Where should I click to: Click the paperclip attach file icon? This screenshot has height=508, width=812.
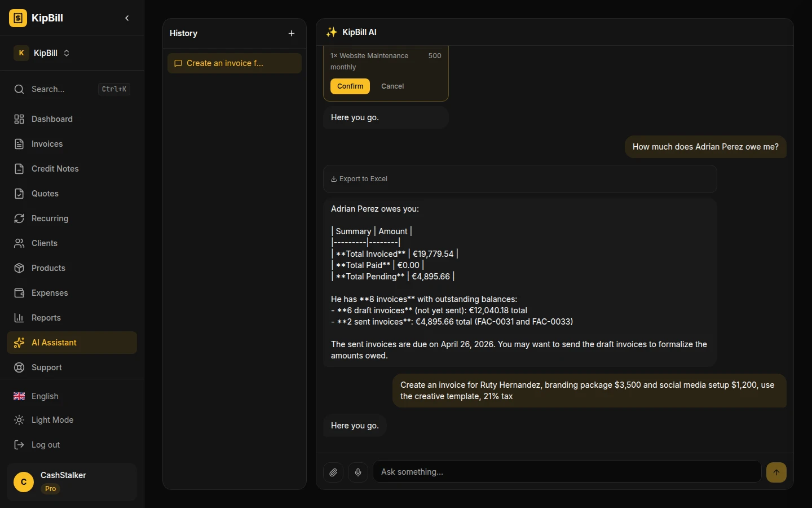pyautogui.click(x=333, y=472)
